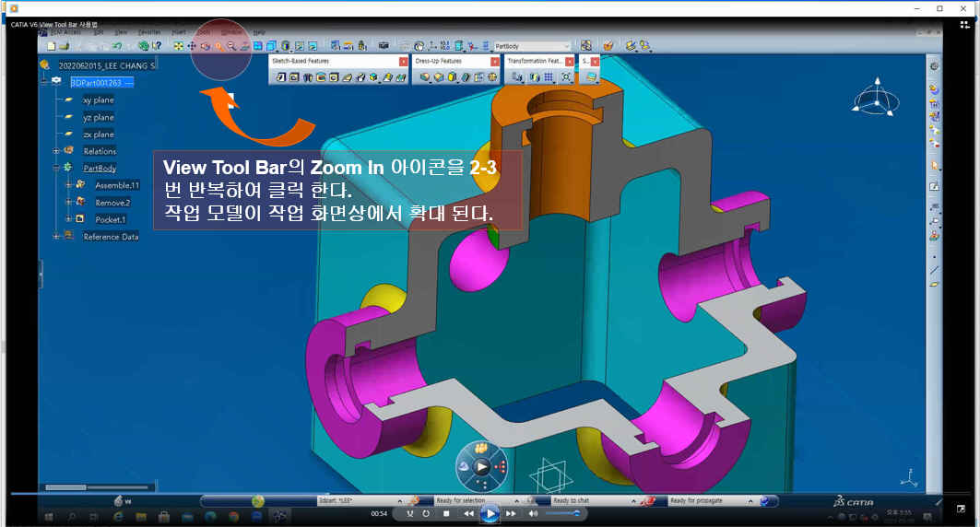Click the video player Fast Forward button
The image size is (980, 527).
[511, 513]
